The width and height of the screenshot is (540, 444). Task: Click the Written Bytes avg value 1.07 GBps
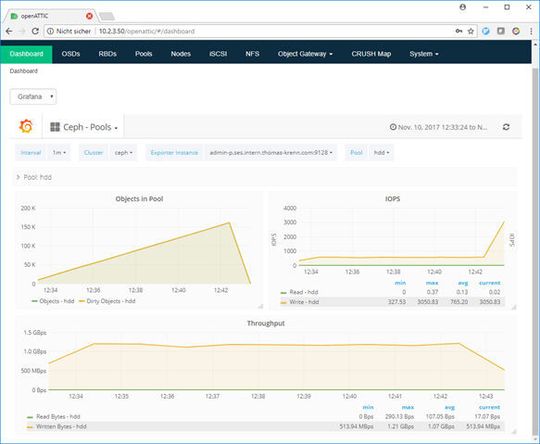(441, 426)
